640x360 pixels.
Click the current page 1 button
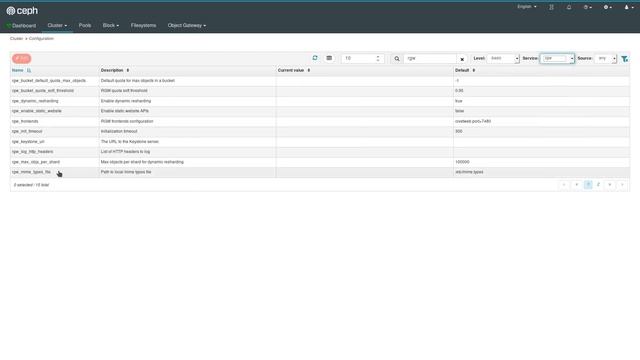tap(588, 185)
